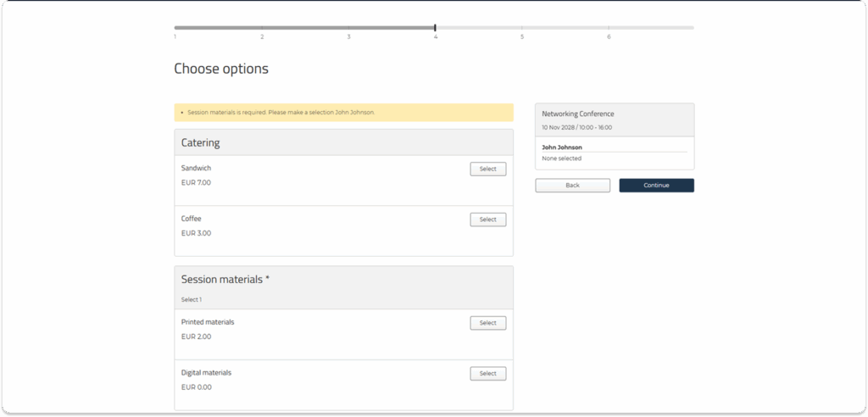The width and height of the screenshot is (868, 417).
Task: Jump to step 2 on the progress bar
Action: (x=262, y=36)
